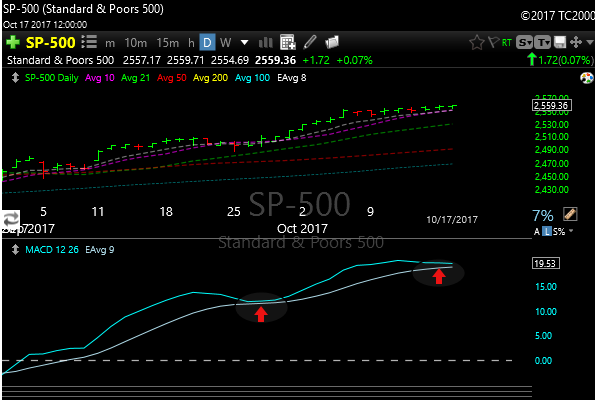This screenshot has width=595, height=400.
Task: Open the 5% scale dropdown arrow
Action: coord(570,231)
